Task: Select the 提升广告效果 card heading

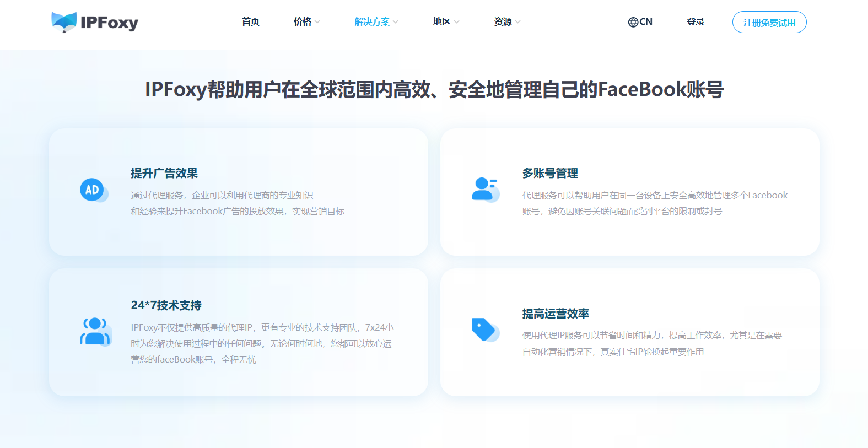Action: pos(164,173)
